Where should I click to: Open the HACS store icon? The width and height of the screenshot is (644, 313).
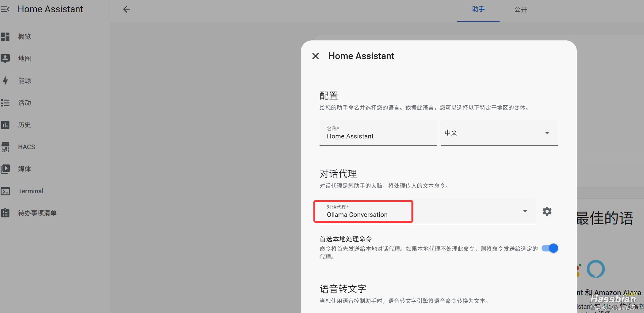point(5,147)
